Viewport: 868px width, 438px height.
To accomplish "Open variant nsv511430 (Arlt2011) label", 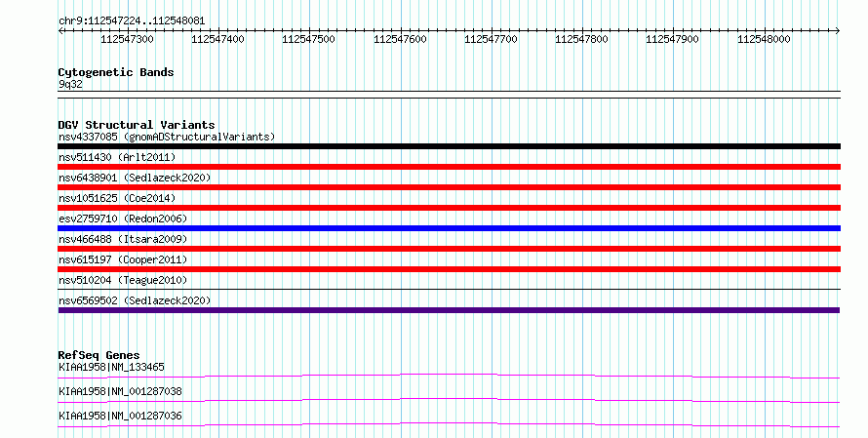I will pos(117,157).
